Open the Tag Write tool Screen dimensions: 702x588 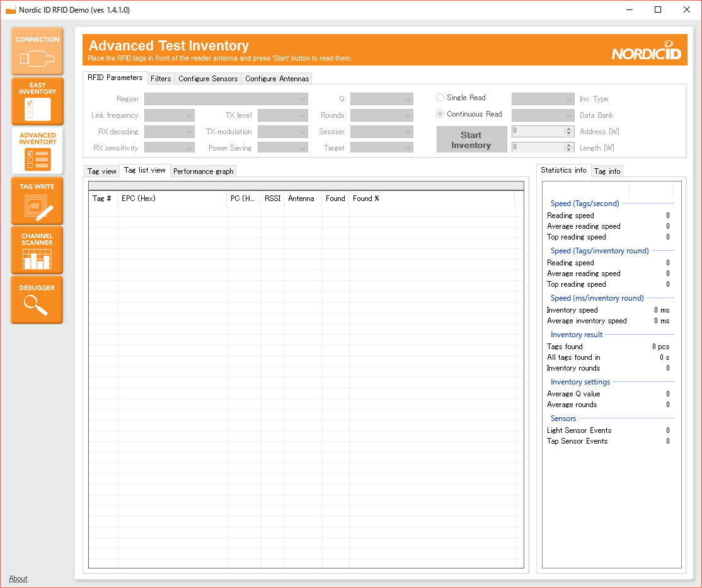(x=37, y=201)
